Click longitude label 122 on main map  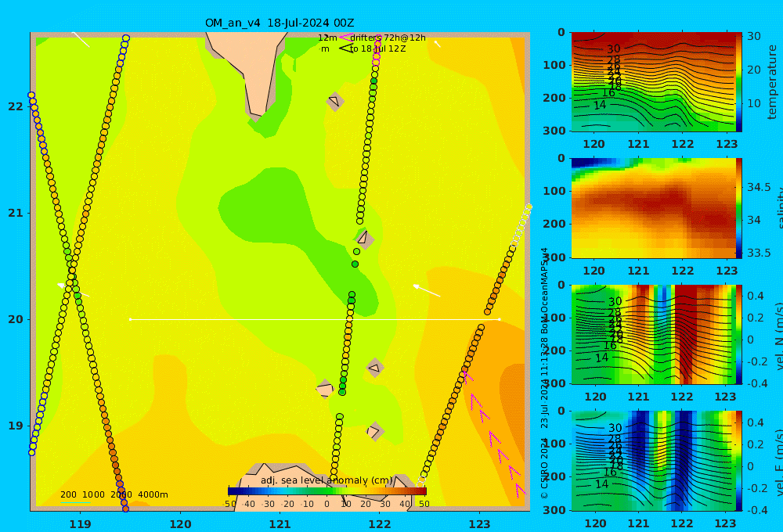pyautogui.click(x=380, y=524)
